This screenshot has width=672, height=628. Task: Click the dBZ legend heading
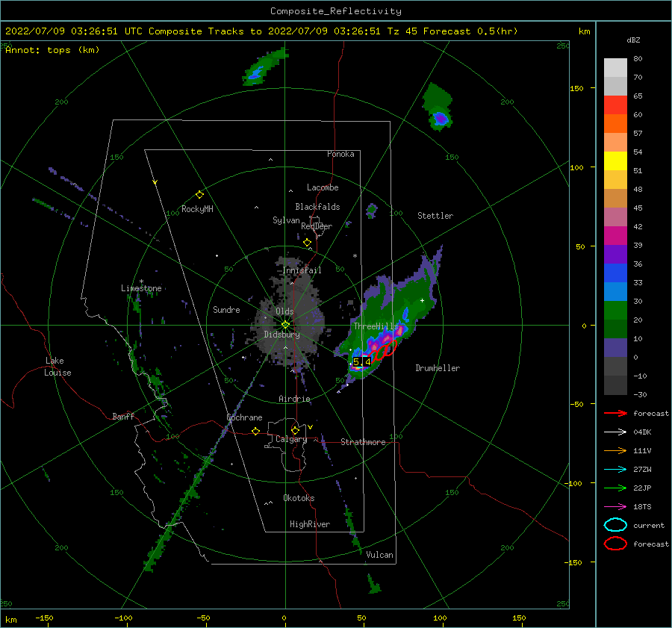(x=633, y=40)
